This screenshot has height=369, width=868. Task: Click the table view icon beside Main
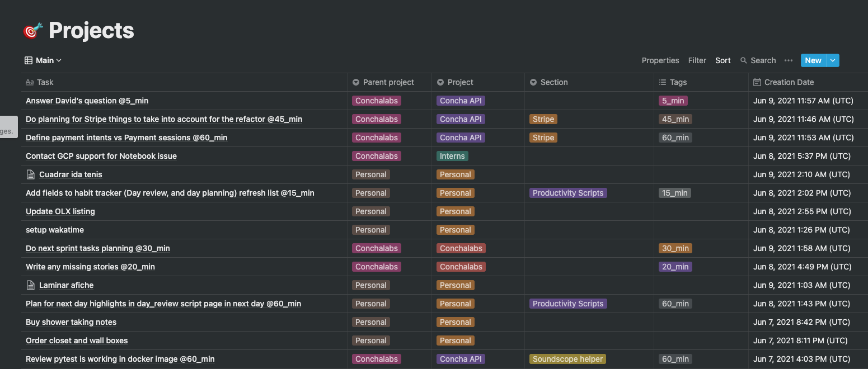tap(29, 60)
